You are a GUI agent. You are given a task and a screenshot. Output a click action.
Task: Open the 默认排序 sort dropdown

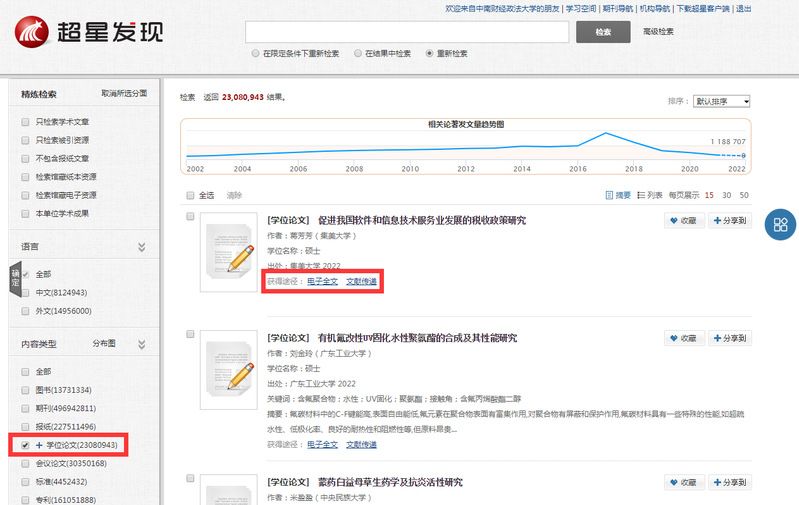(x=722, y=101)
